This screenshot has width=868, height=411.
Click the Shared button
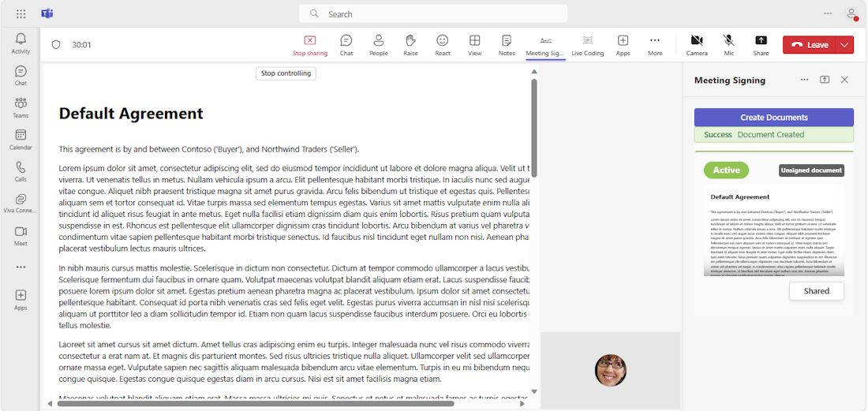tap(817, 291)
